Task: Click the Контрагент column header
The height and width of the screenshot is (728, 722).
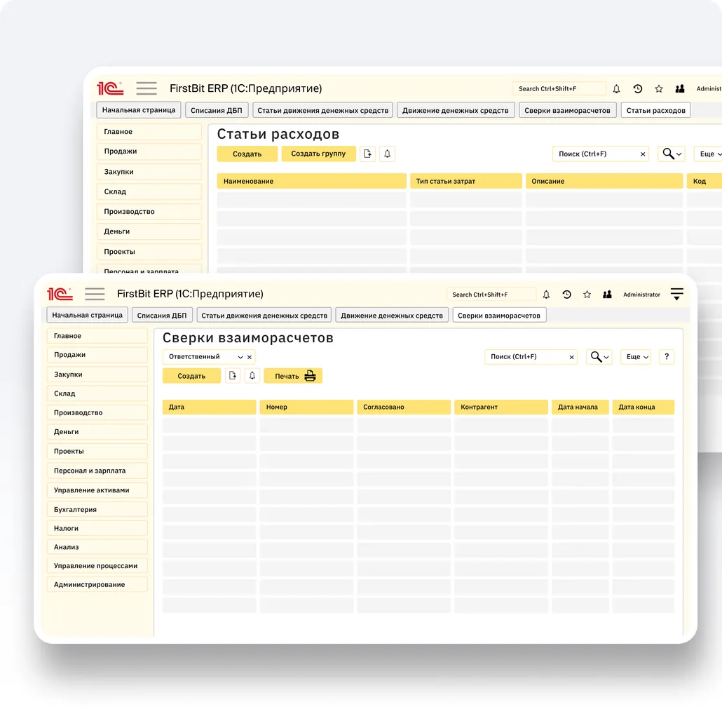Action: (500, 407)
